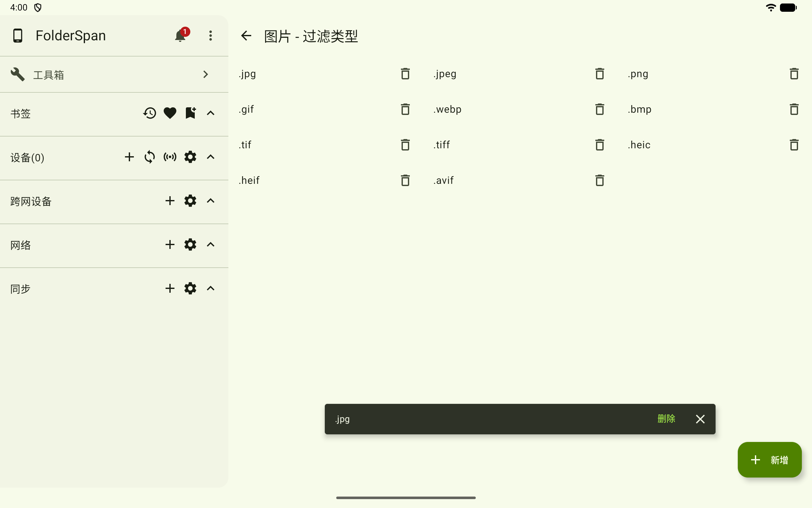Dismiss the .jpg snackbar

pyautogui.click(x=700, y=419)
